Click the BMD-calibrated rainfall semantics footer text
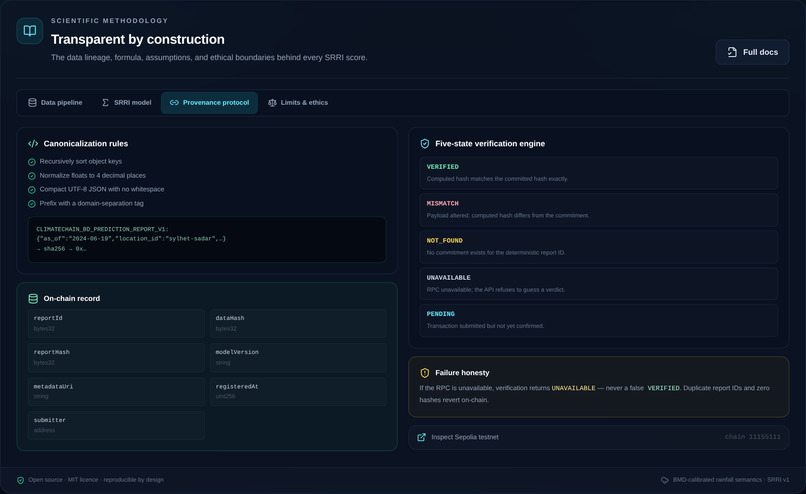806x494 pixels. tap(731, 480)
